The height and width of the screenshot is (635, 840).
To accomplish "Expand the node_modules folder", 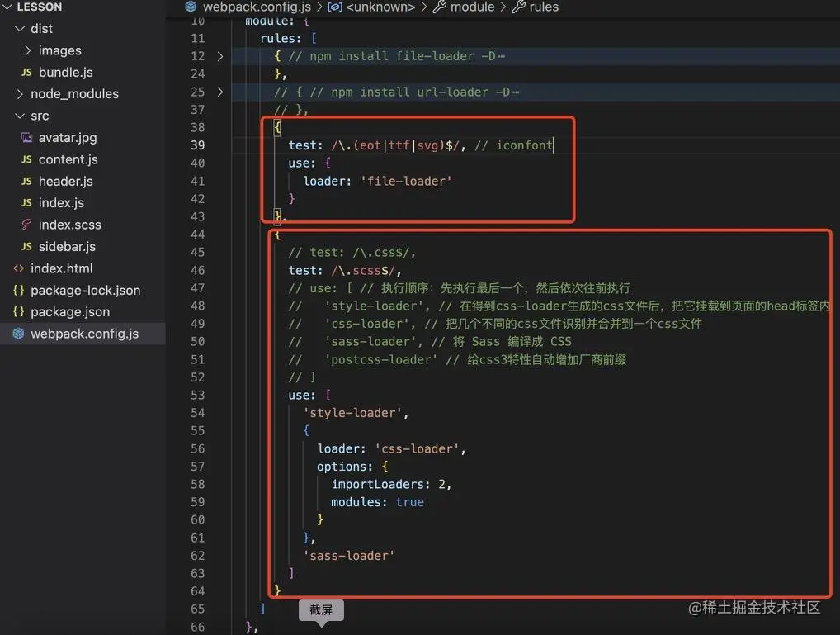I will [20, 94].
